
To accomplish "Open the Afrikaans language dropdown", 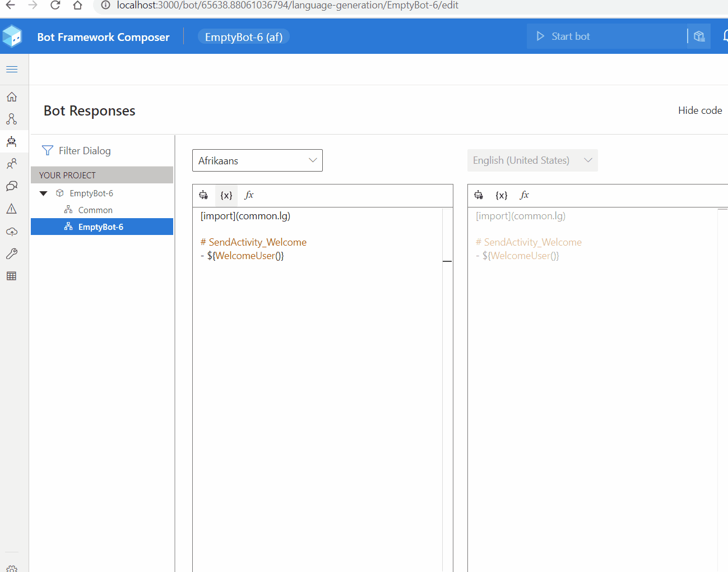I will (257, 160).
